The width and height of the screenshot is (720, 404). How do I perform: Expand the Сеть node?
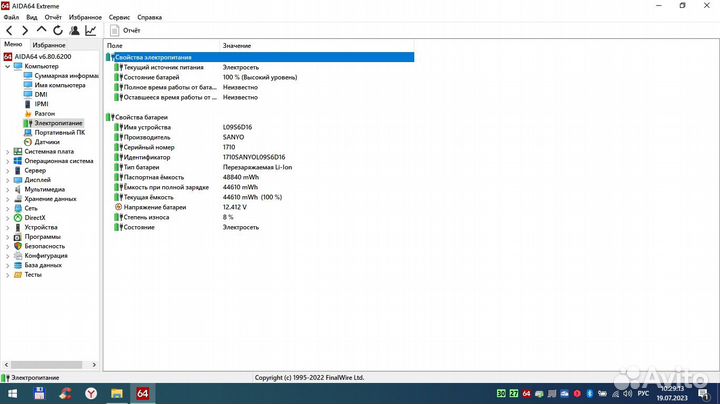tap(7, 208)
